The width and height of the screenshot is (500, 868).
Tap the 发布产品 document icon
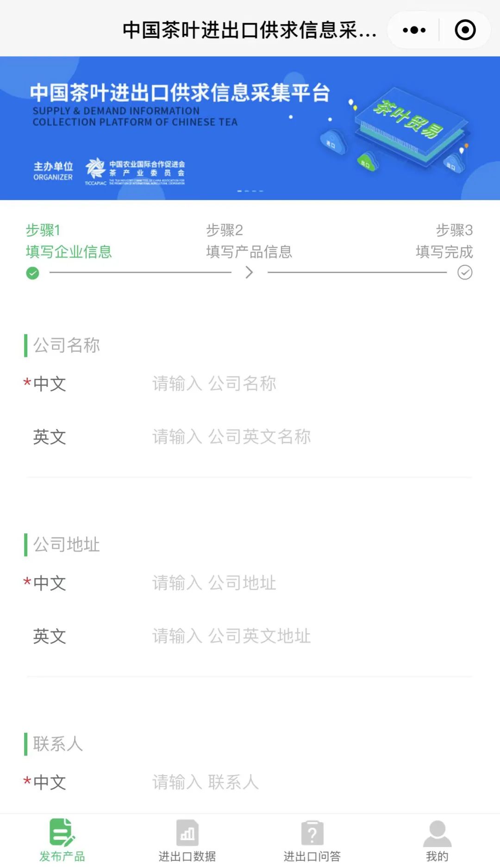click(x=62, y=832)
